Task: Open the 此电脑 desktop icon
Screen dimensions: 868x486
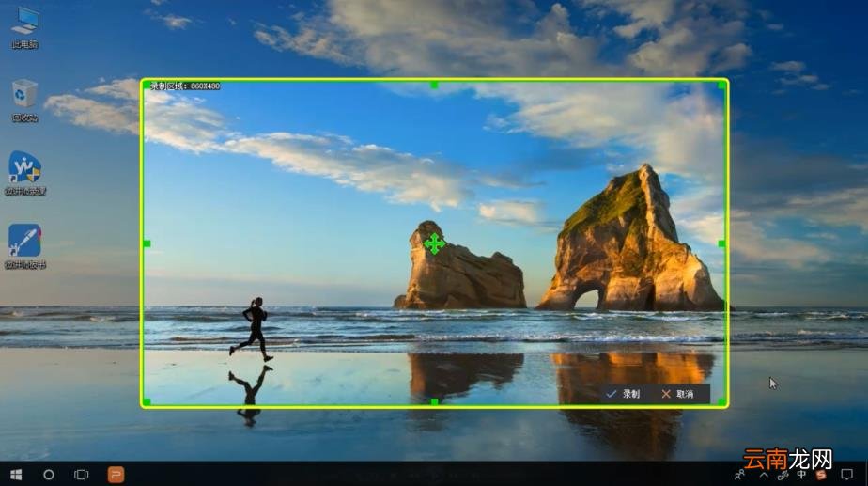Action: coord(25,27)
